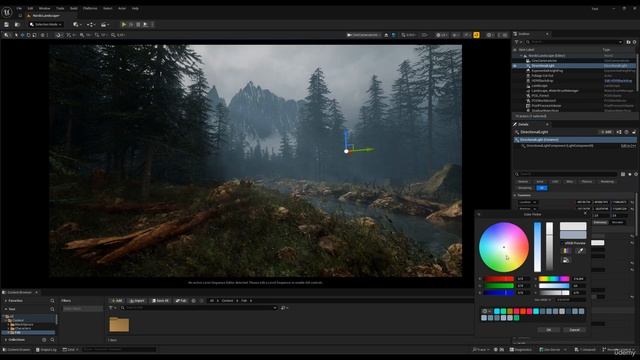Expand the Favorites section in Content Browser
The height and width of the screenshot is (360, 640).
tap(6, 301)
